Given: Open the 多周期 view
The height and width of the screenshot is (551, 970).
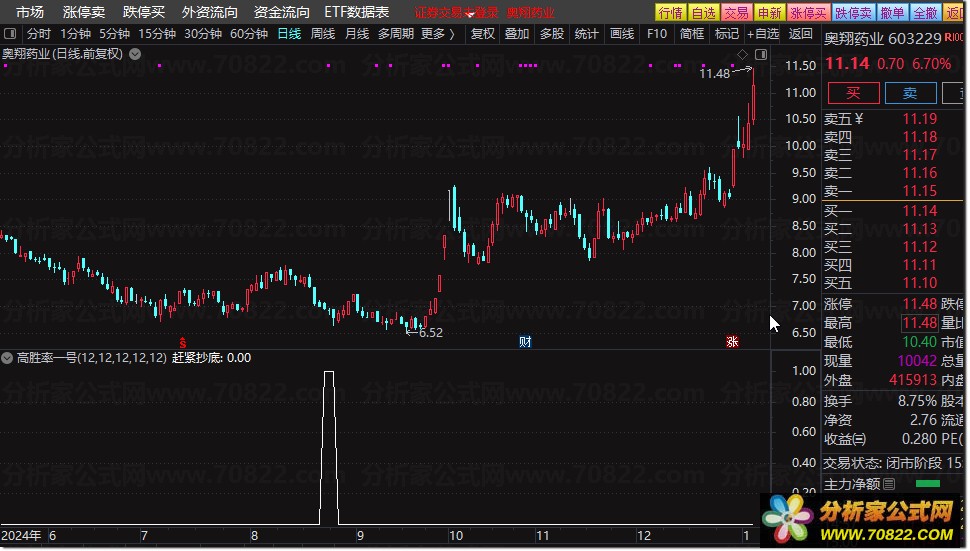Looking at the screenshot, I should tap(395, 33).
